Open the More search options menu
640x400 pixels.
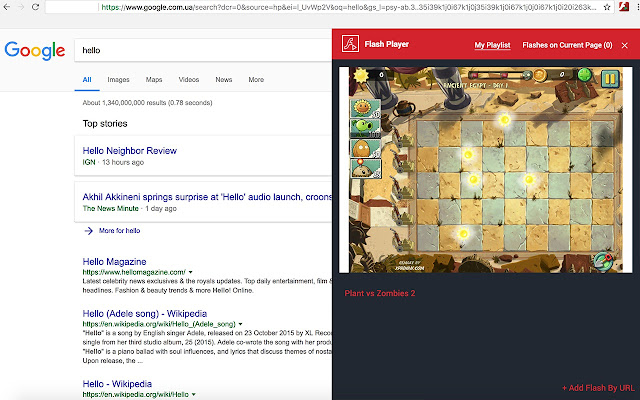click(256, 80)
